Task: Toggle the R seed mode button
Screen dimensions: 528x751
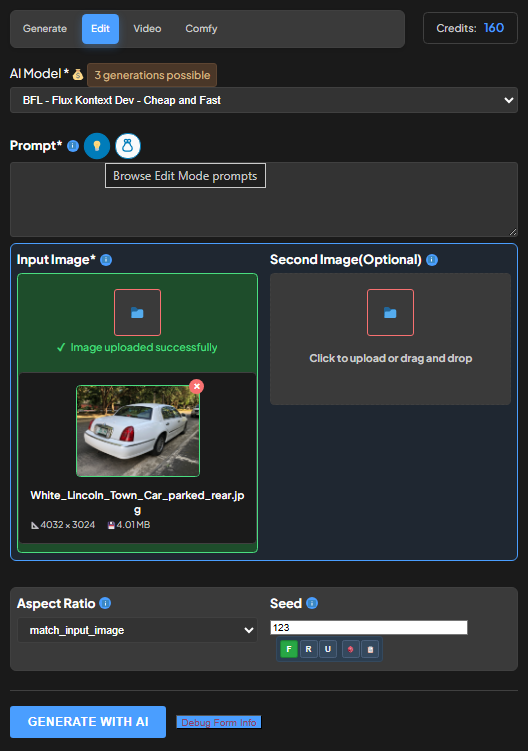Action: tap(309, 649)
